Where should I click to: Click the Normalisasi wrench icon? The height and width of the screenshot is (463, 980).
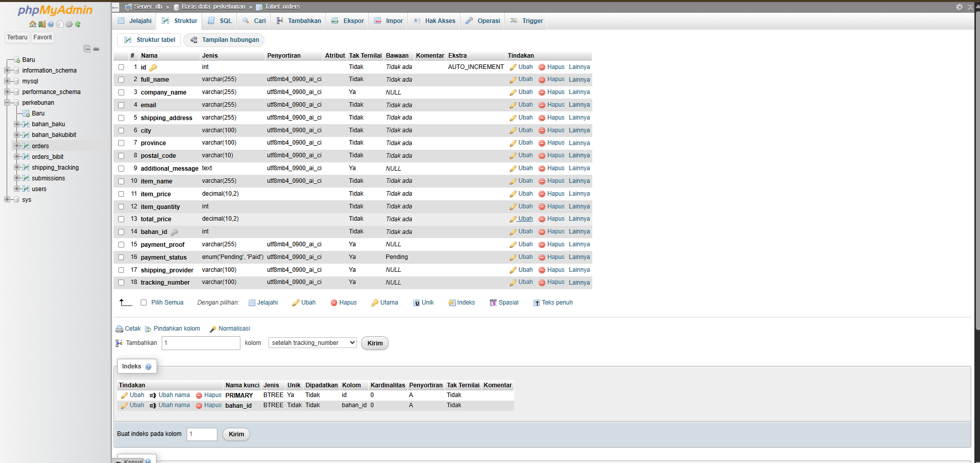(213, 329)
